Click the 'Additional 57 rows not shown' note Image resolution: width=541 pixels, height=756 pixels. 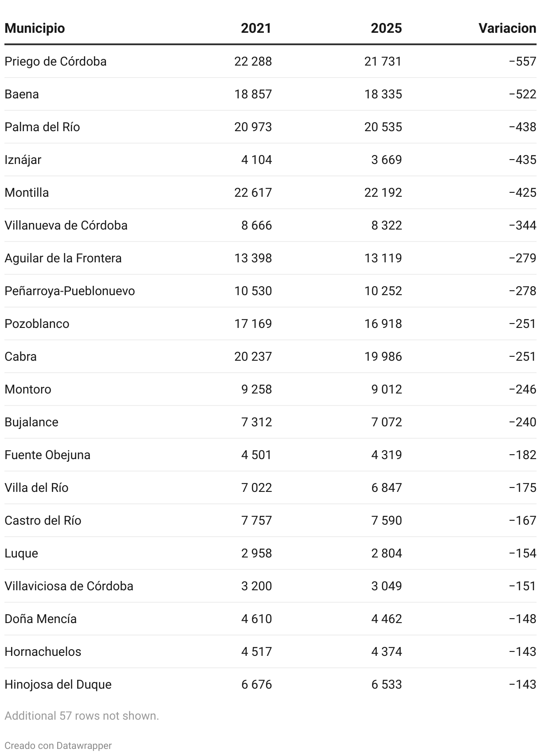[82, 716]
